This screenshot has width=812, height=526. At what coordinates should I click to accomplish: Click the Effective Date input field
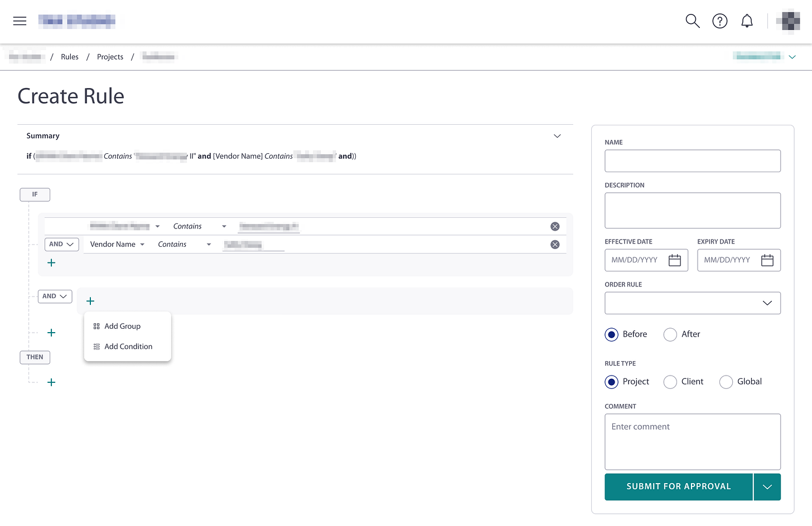click(x=646, y=260)
